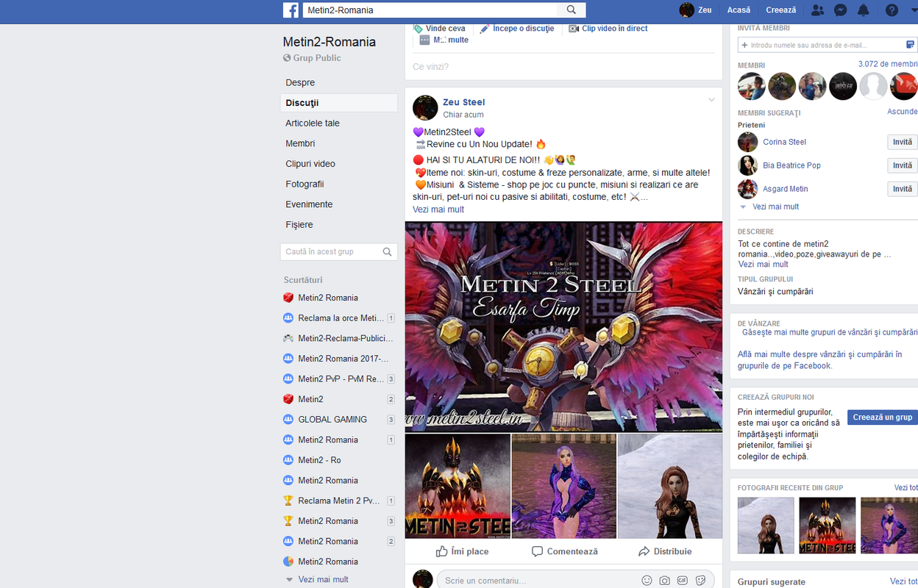
Task: Open post options arrow on Zeu Steel post
Action: tap(711, 100)
